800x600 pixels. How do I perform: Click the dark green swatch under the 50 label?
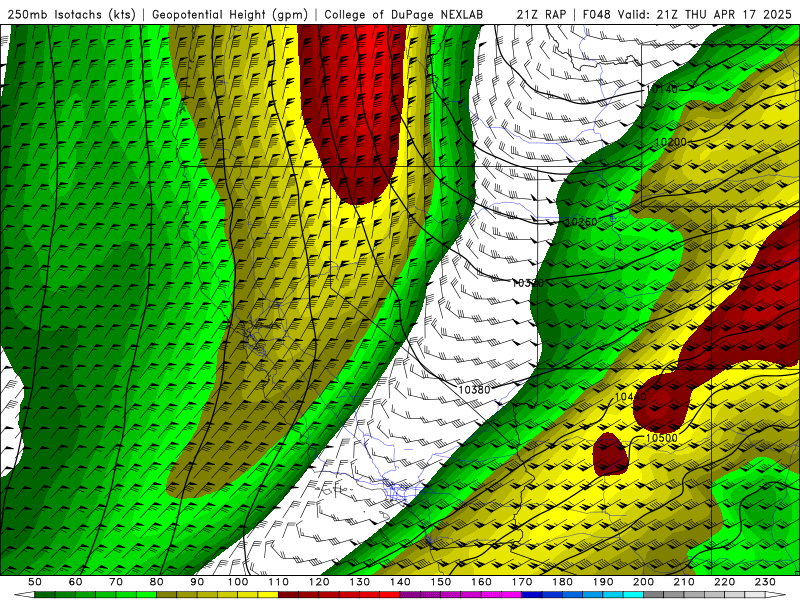(45, 595)
